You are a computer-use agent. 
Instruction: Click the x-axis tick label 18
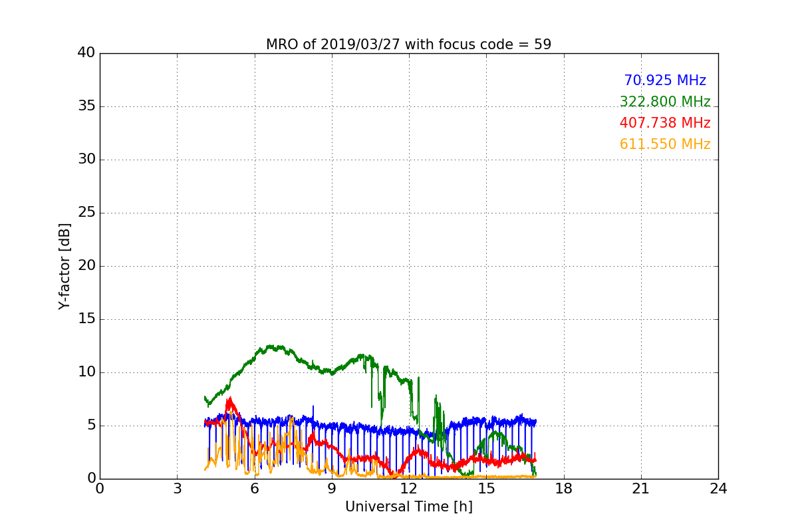click(x=564, y=489)
